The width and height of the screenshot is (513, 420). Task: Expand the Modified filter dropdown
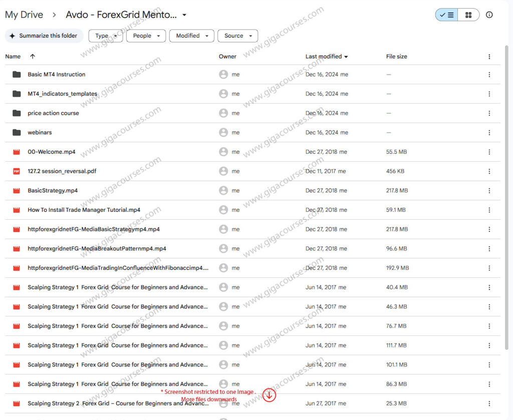(x=191, y=36)
